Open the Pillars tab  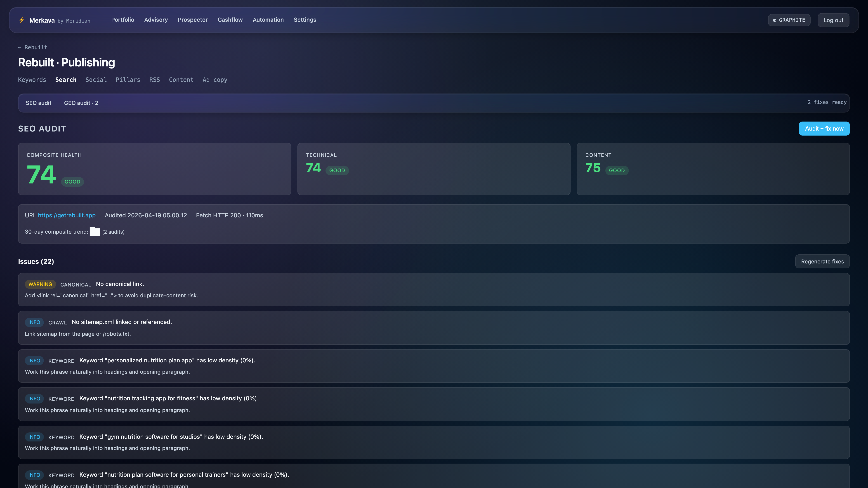click(128, 80)
